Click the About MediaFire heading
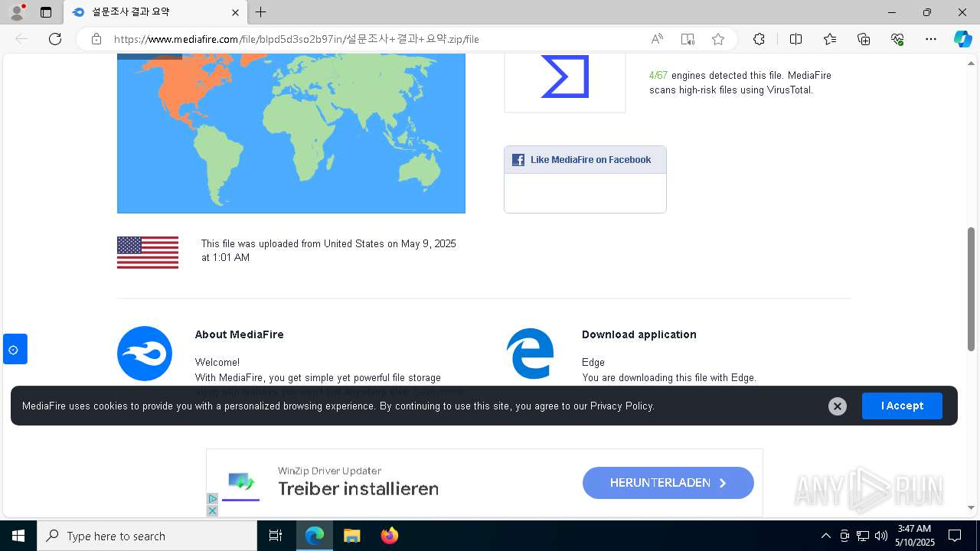 pyautogui.click(x=239, y=334)
